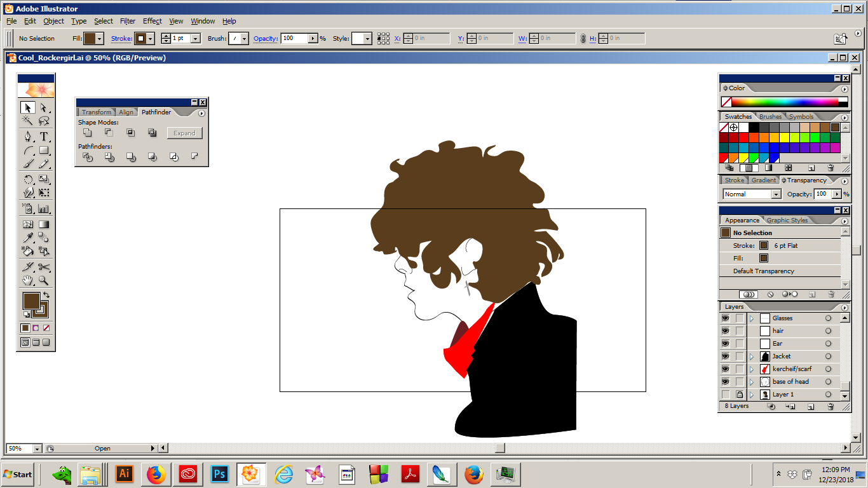Select the Zoom magnifier tool
The image size is (868, 488).
point(44,280)
